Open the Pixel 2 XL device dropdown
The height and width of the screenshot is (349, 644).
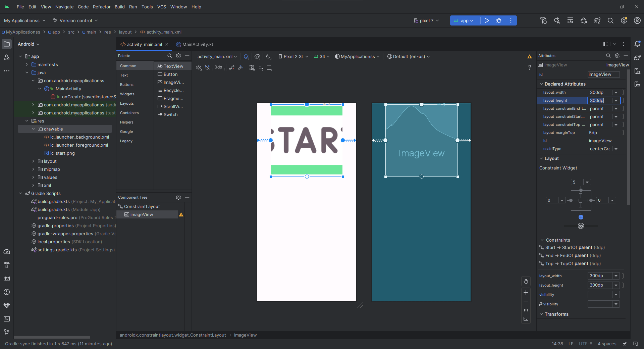[293, 56]
